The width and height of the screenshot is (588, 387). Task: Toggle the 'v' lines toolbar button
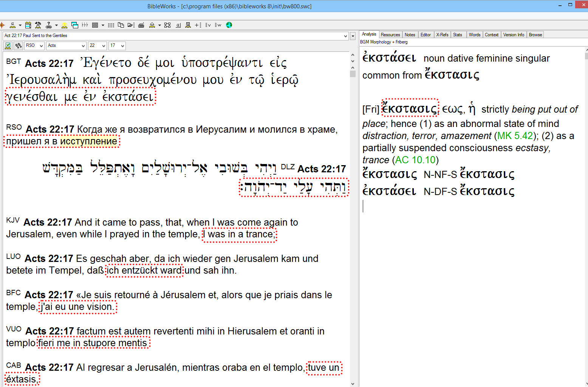208,25
